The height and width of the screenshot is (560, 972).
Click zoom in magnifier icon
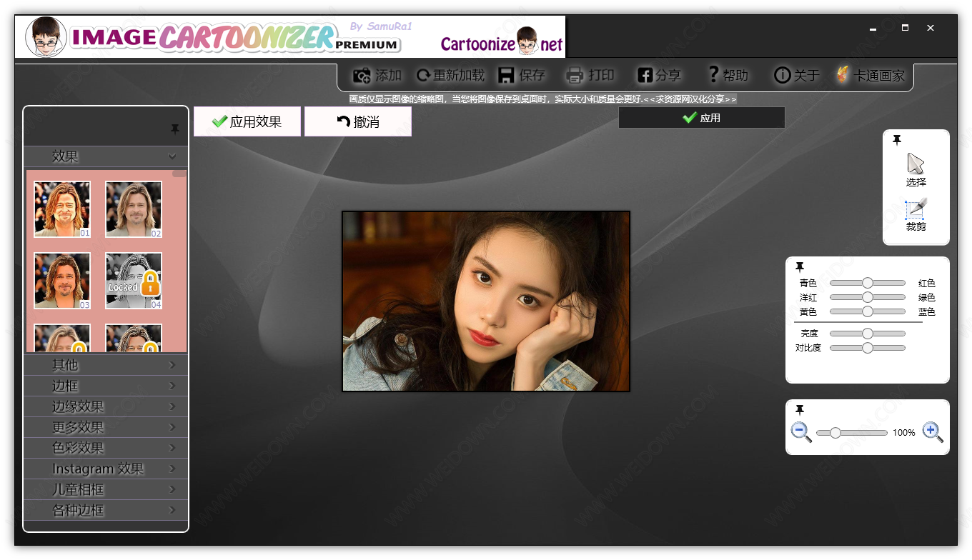(933, 432)
